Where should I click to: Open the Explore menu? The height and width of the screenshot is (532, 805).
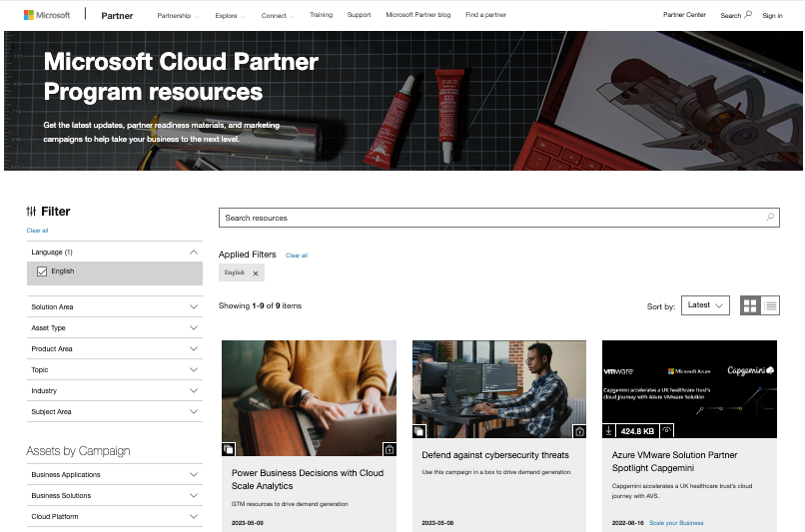tap(230, 16)
